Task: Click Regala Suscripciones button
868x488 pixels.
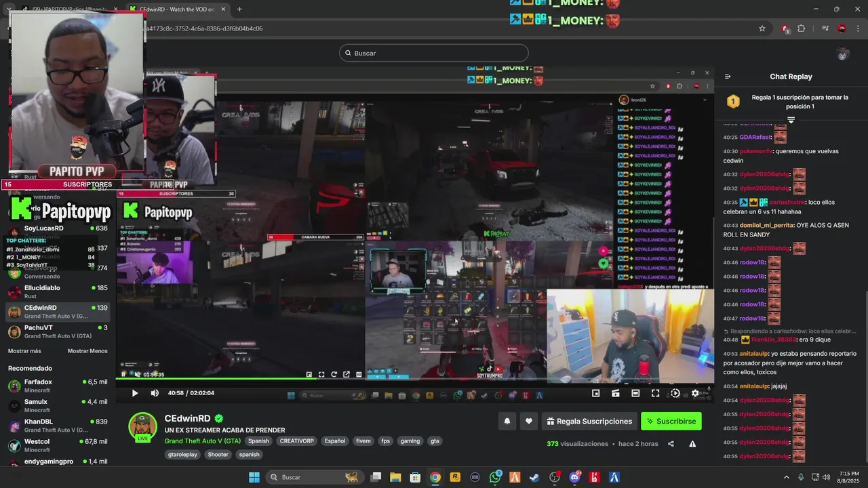Action: coord(589,421)
